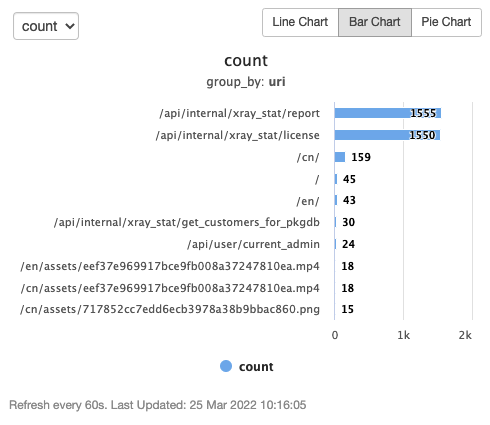Click the count legend label
The image size is (490, 425).
[256, 367]
